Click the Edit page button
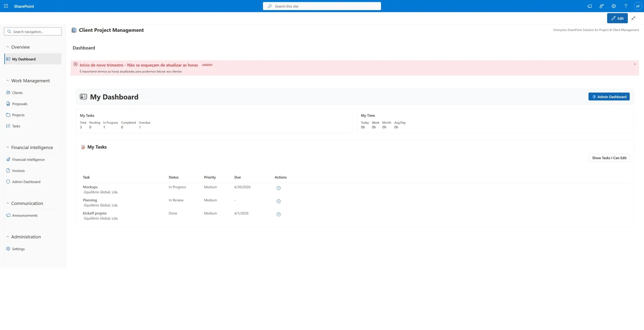The height and width of the screenshot is (330, 644). tap(617, 18)
